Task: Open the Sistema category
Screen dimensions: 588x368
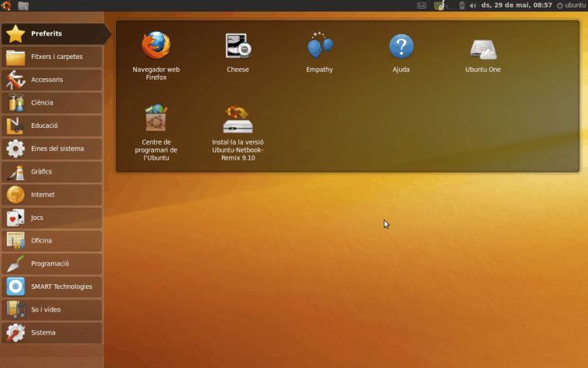Action: tap(52, 332)
